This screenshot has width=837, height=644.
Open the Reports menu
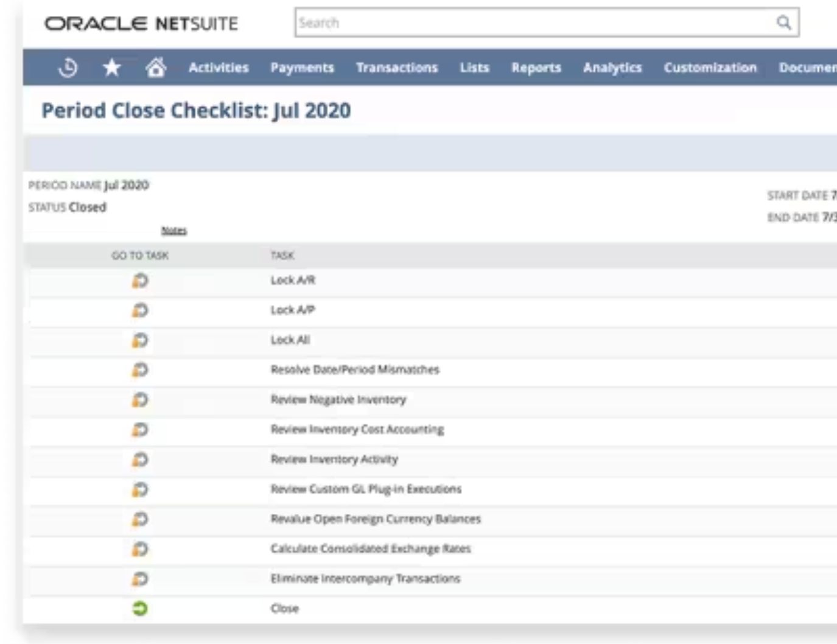(x=536, y=68)
